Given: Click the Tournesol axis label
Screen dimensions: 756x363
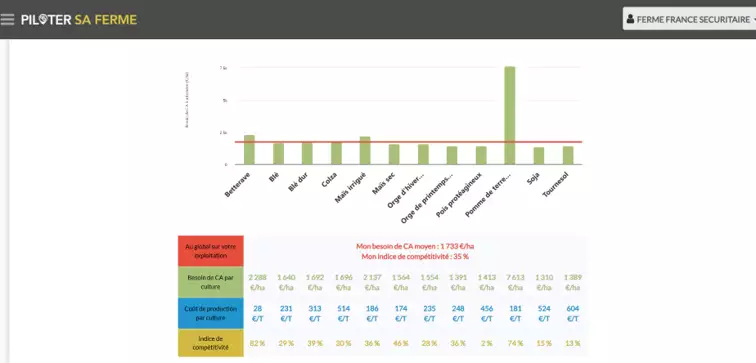Looking at the screenshot, I should [555, 185].
